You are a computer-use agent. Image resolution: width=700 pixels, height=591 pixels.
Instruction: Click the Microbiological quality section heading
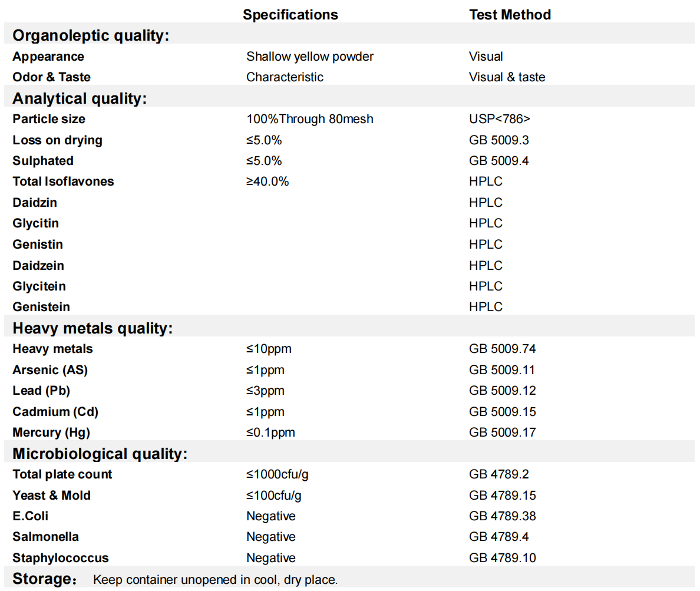[x=100, y=454]
